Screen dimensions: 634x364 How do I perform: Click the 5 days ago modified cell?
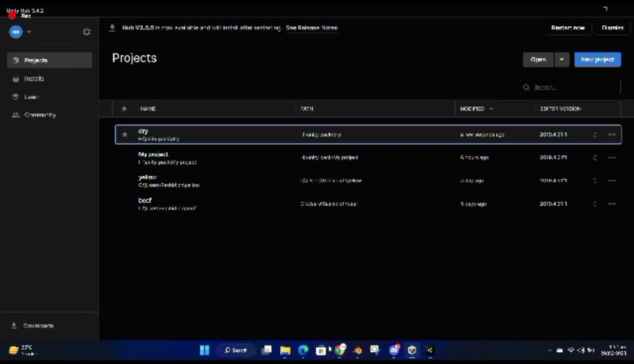473,204
